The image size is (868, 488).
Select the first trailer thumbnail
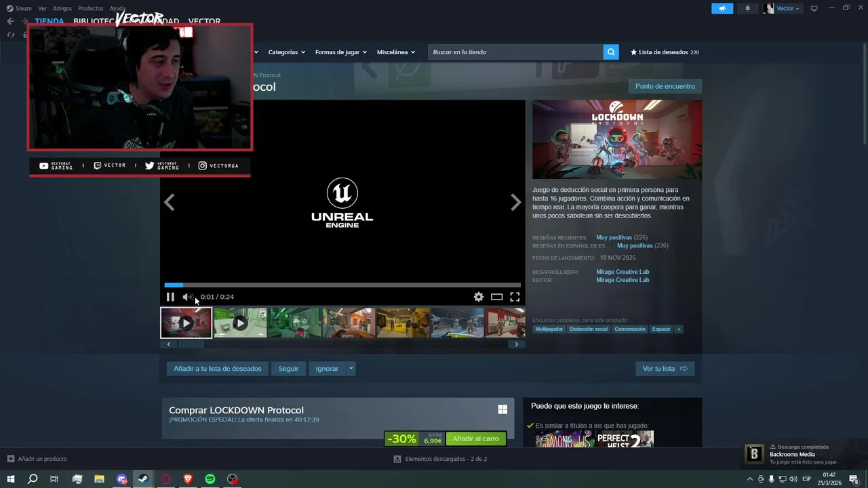pyautogui.click(x=186, y=323)
